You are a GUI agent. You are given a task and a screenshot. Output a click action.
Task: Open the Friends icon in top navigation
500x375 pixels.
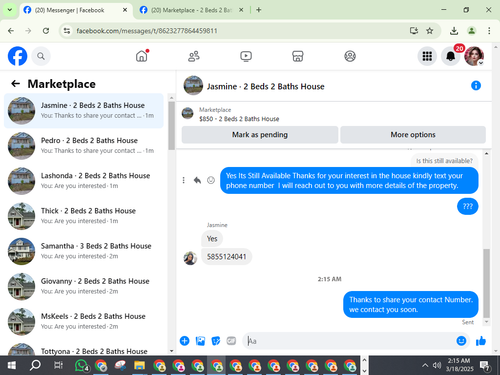pyautogui.click(x=194, y=56)
